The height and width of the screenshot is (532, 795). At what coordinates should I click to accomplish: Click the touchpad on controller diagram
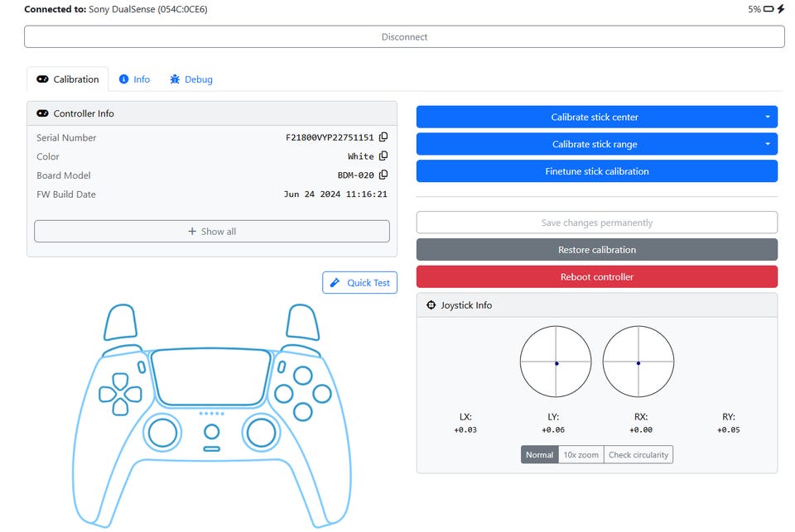(211, 377)
